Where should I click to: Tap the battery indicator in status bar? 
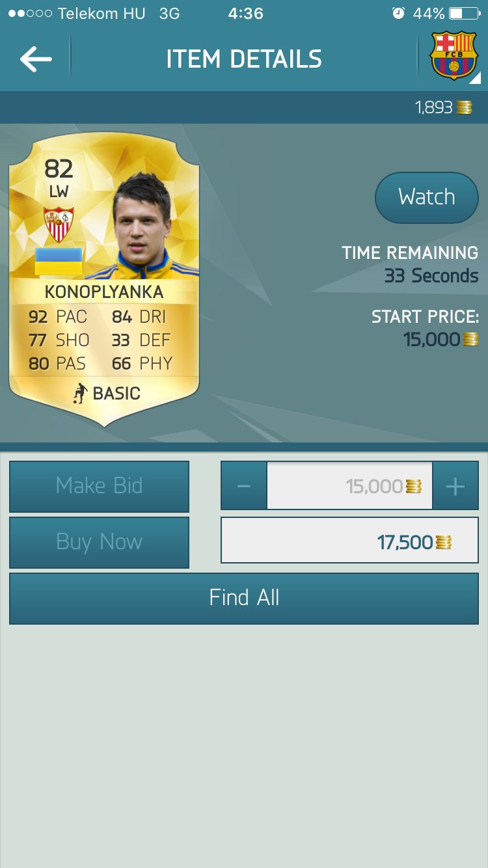click(x=464, y=13)
